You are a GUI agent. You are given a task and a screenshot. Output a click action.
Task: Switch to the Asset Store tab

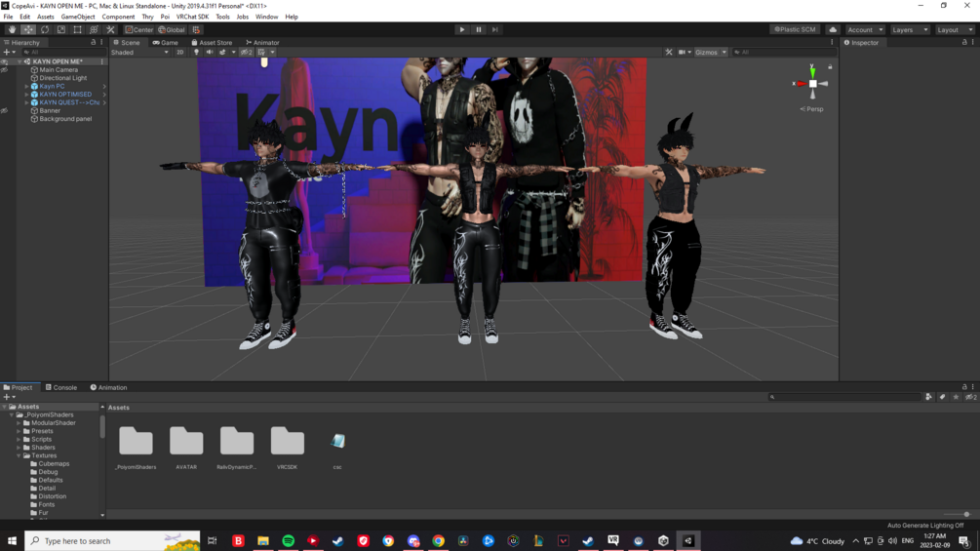pos(212,43)
